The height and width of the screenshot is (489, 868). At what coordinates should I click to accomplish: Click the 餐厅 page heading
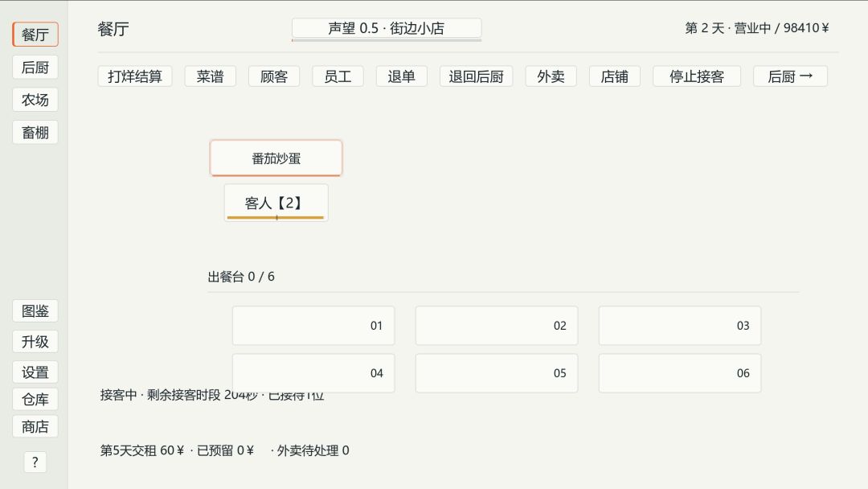(x=113, y=29)
